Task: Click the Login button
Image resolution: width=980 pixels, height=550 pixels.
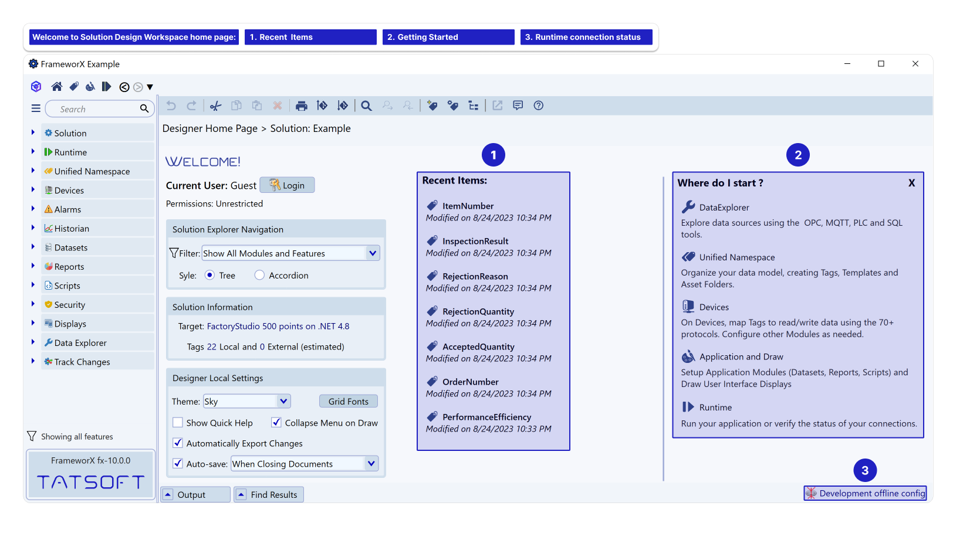Action: click(288, 185)
